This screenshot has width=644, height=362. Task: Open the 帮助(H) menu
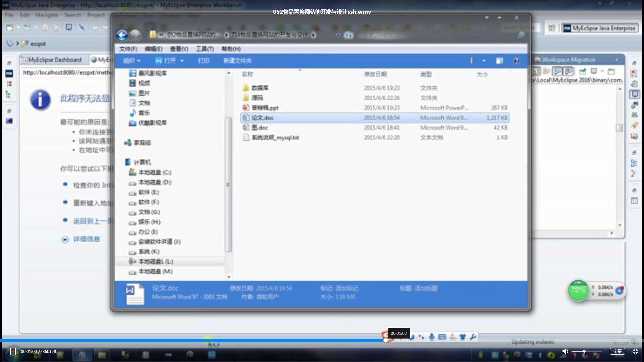click(231, 49)
